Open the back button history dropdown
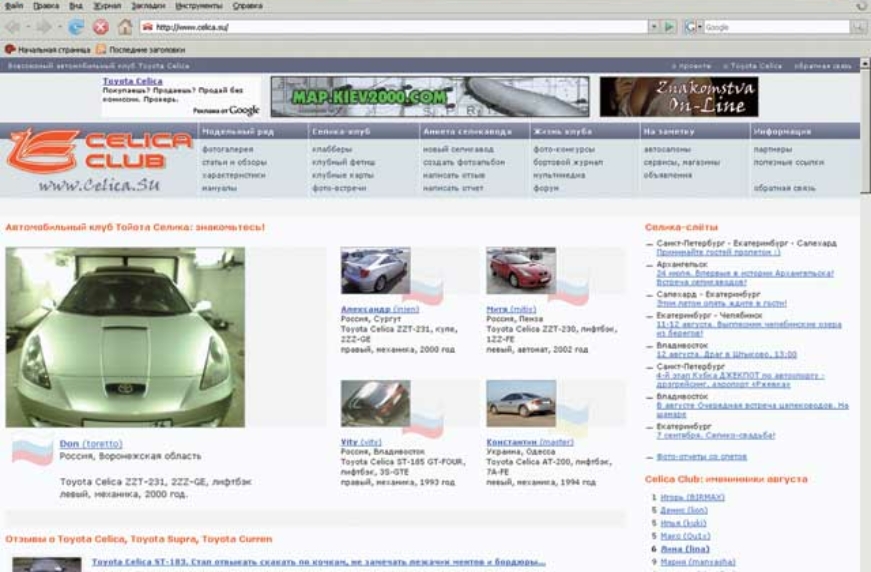 pyautogui.click(x=29, y=27)
